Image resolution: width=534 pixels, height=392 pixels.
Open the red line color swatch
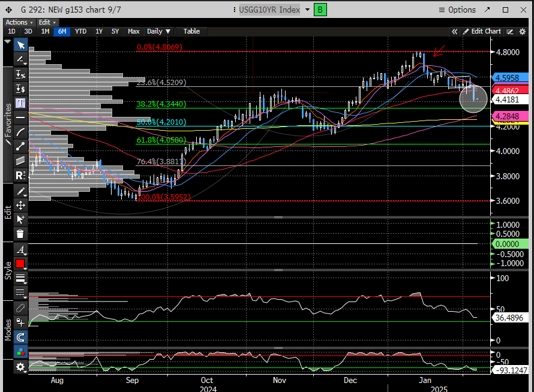(x=20, y=264)
